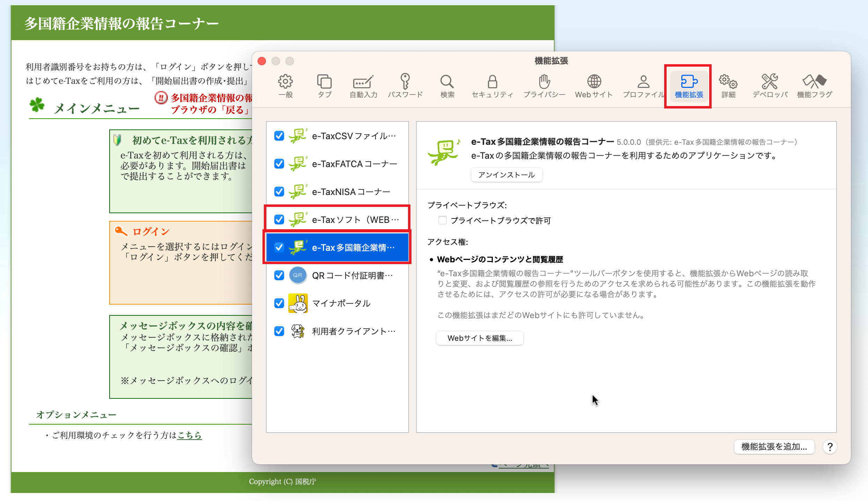Select the QRコード付証明書 extension icon
This screenshot has height=501, width=868.
[298, 275]
